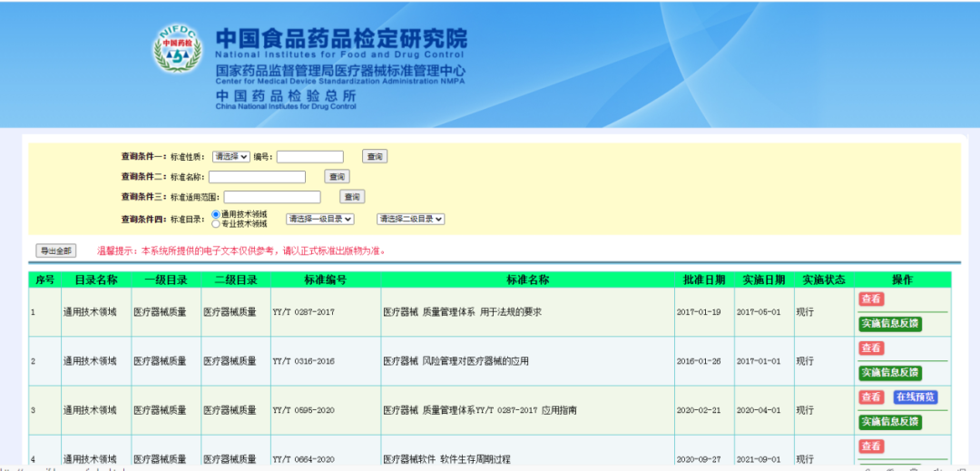Click the 实施日期 column header
The height and width of the screenshot is (471, 980).
pyautogui.click(x=764, y=280)
